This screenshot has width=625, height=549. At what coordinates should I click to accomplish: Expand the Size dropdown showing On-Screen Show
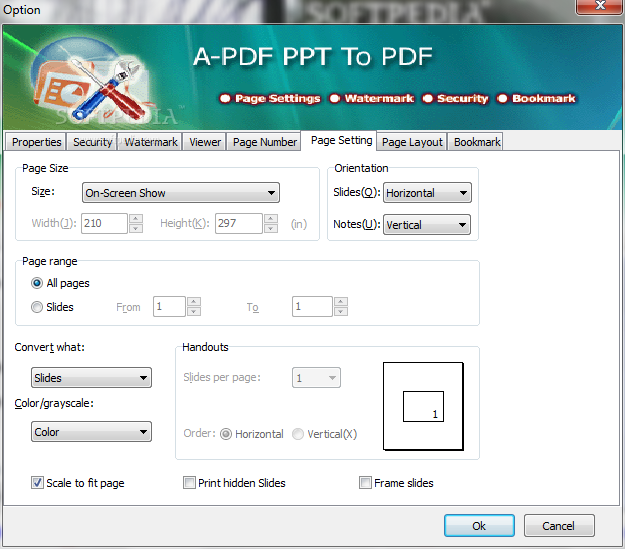(181, 193)
